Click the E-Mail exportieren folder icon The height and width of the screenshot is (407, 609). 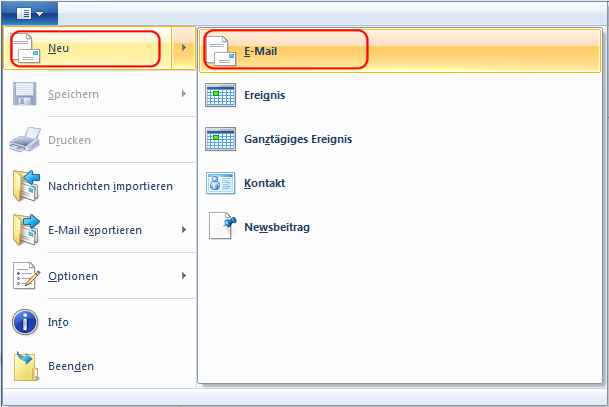pyautogui.click(x=26, y=230)
